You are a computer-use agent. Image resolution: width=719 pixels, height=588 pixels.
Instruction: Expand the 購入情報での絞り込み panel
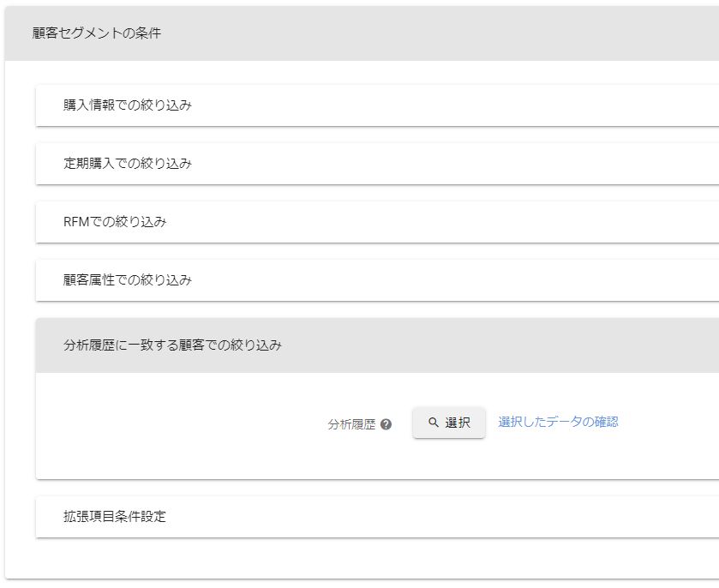tap(428, 105)
